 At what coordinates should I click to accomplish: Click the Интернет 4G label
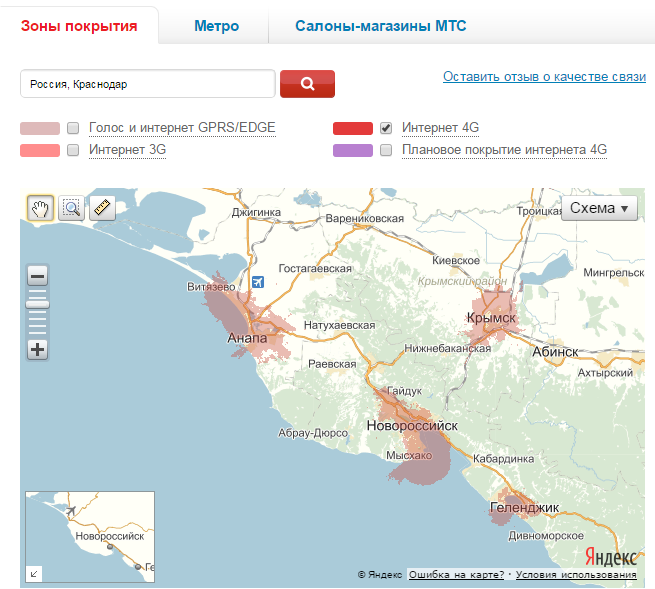[x=440, y=127]
